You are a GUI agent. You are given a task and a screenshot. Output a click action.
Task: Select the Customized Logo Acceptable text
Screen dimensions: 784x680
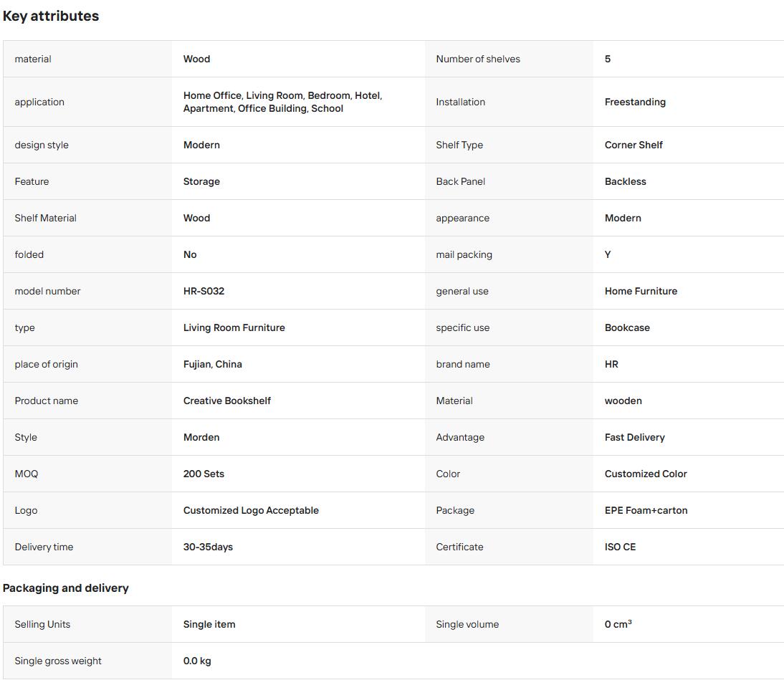tap(251, 510)
